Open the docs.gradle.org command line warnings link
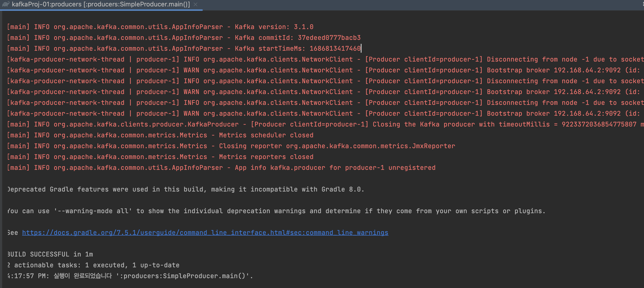Image resolution: width=644 pixels, height=288 pixels. 205,233
